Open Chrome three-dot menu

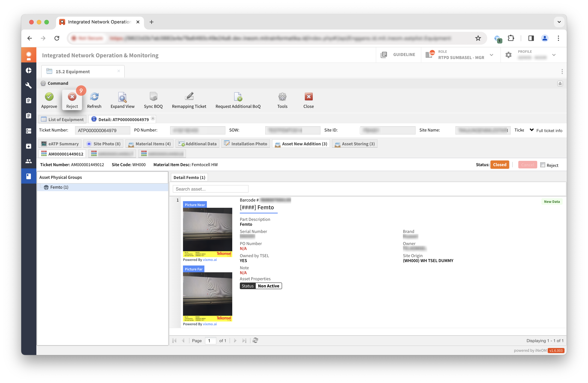558,38
